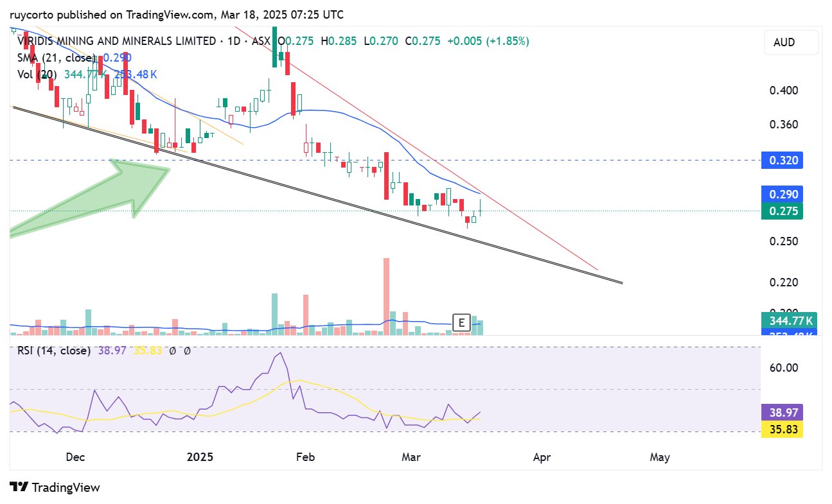832x504 pixels.
Task: Click the Apr label on the time axis
Action: point(542,457)
